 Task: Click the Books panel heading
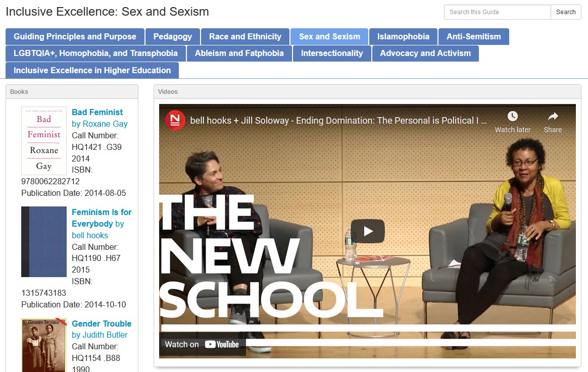[19, 92]
